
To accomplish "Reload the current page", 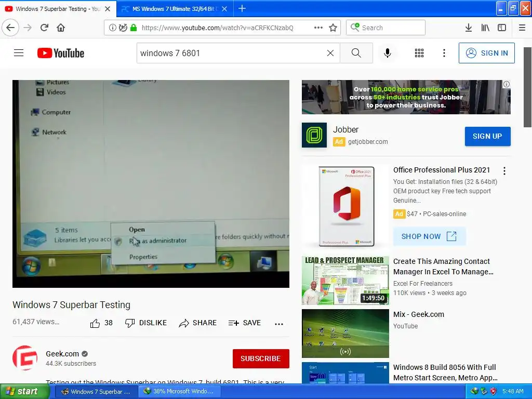I will click(x=44, y=28).
